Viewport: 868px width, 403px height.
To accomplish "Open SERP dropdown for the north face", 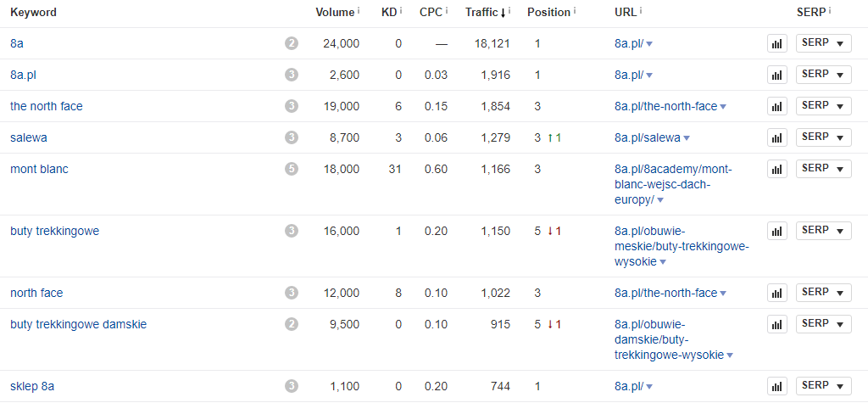I will (x=824, y=105).
